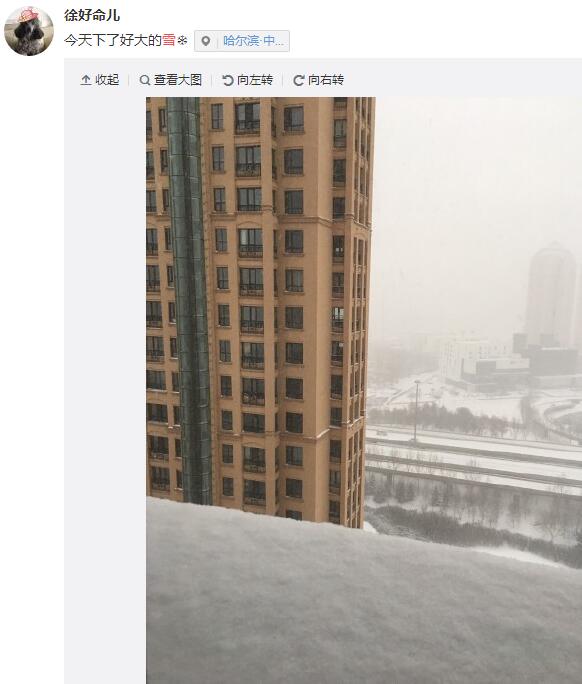Click the hazy skyscraper in photo background
This screenshot has height=684, width=582.
coord(551,297)
